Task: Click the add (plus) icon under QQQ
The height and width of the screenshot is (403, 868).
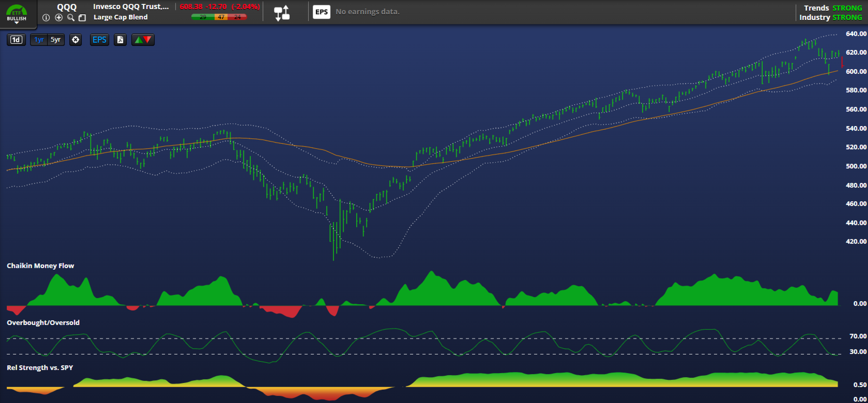Action: 59,18
